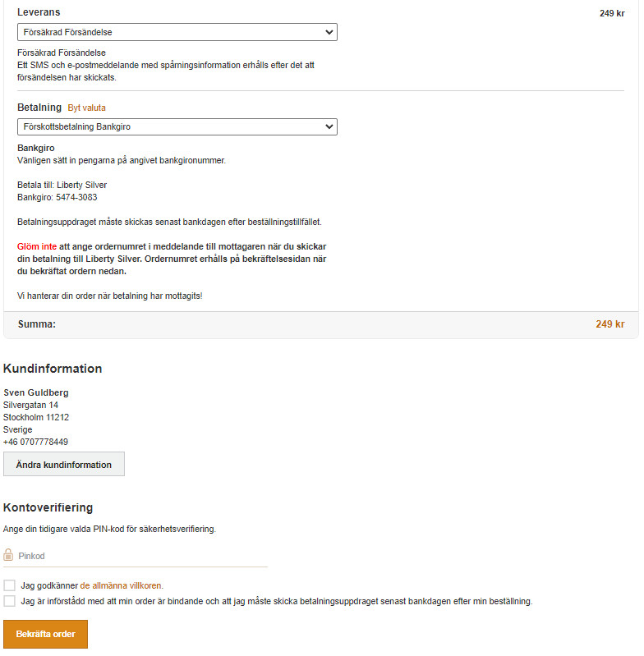Click the Ändra kundinformation button

pos(64,465)
